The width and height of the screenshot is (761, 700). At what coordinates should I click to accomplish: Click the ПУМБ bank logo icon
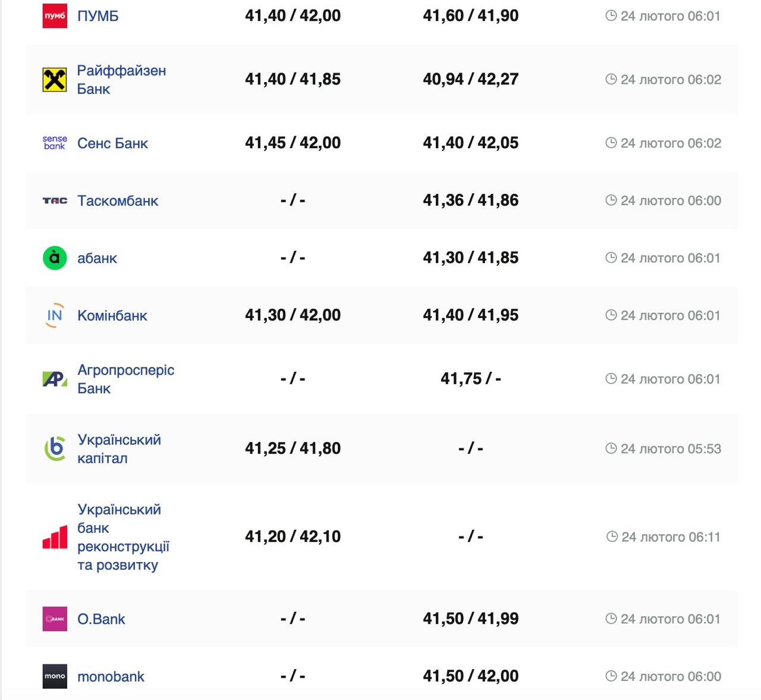pos(55,16)
